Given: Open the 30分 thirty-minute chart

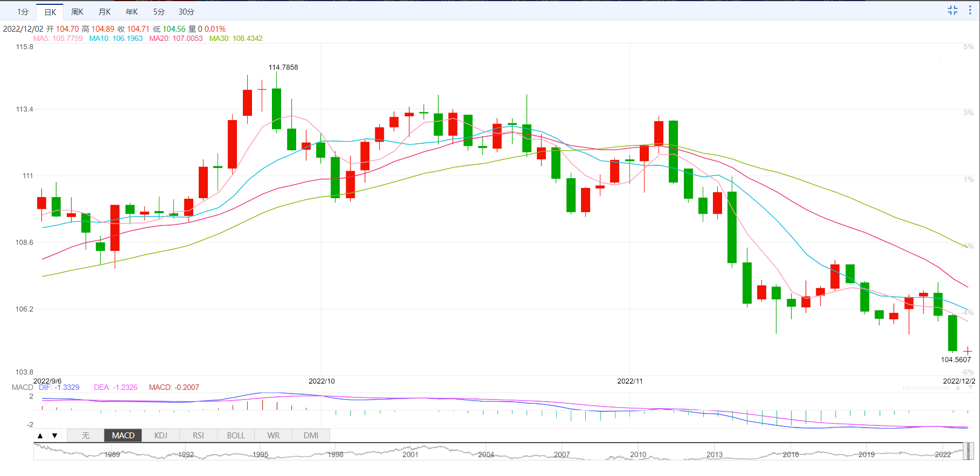Looking at the screenshot, I should 186,12.
